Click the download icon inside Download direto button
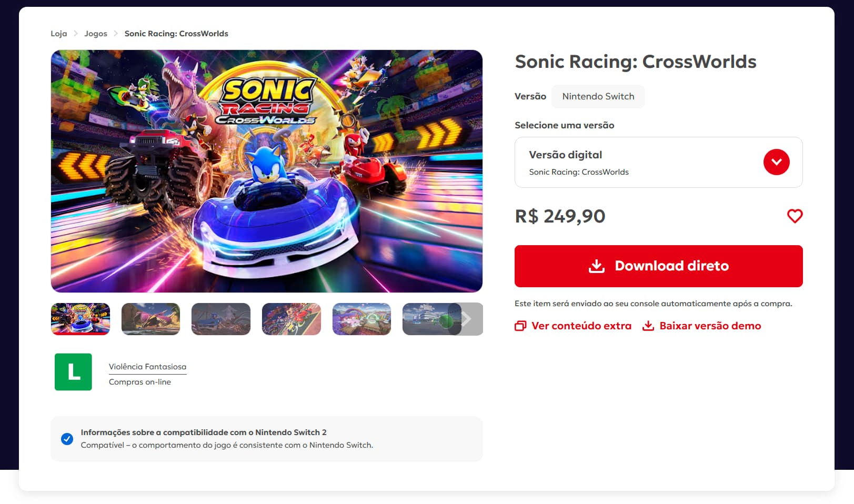Screen dimensions: 854x504 [x=596, y=266]
